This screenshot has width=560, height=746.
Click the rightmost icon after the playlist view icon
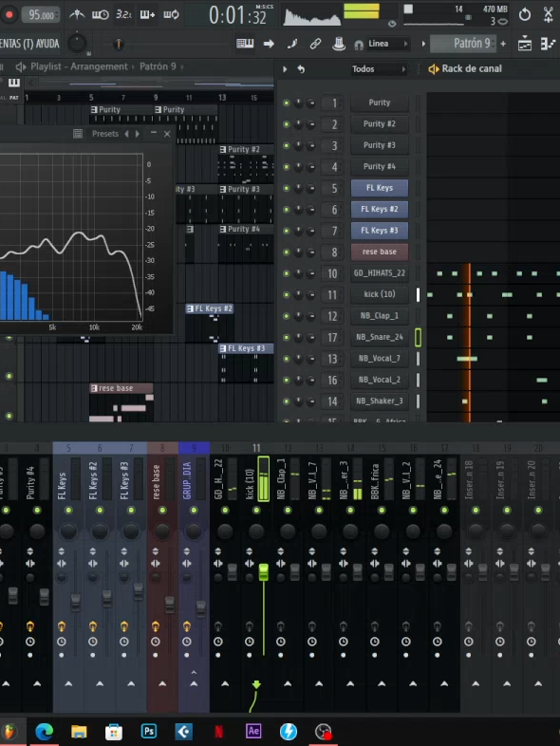tap(548, 44)
